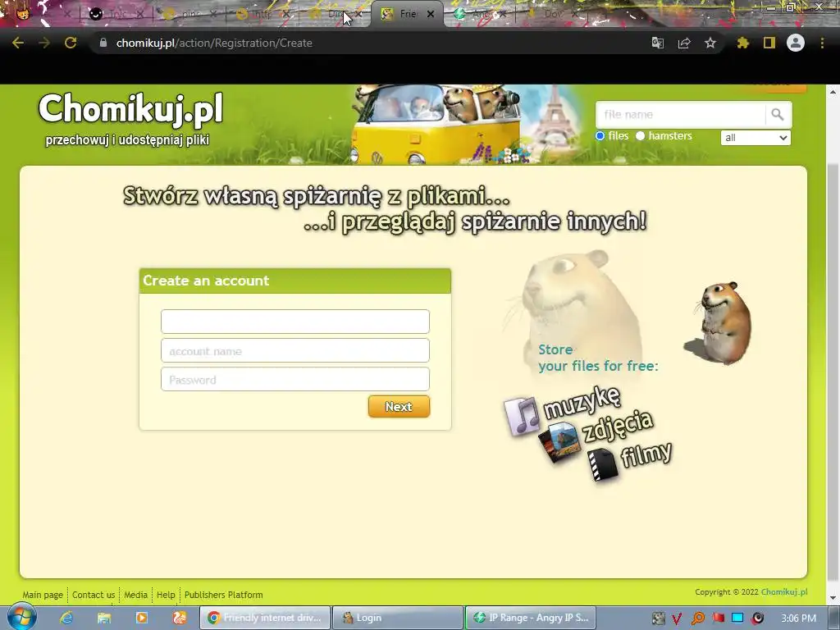Open the 'Main page' footer link
Viewport: 840px width, 630px height.
click(43, 595)
